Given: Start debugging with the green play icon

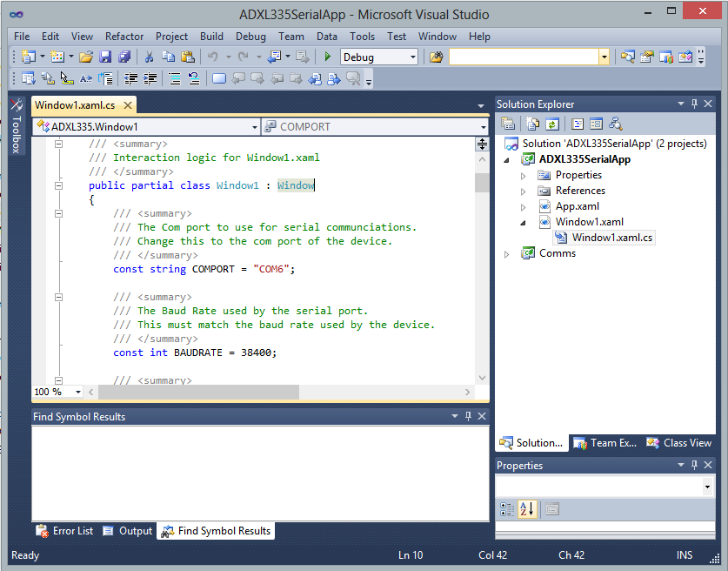Looking at the screenshot, I should tap(328, 57).
